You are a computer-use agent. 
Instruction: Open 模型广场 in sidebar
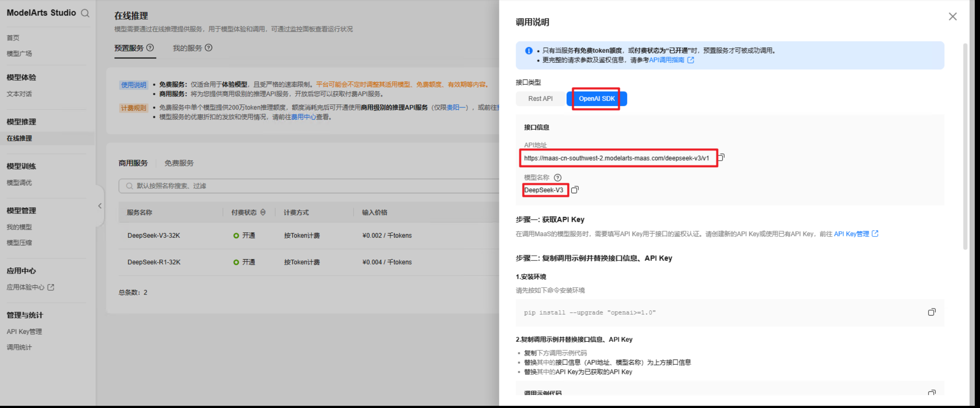point(19,54)
